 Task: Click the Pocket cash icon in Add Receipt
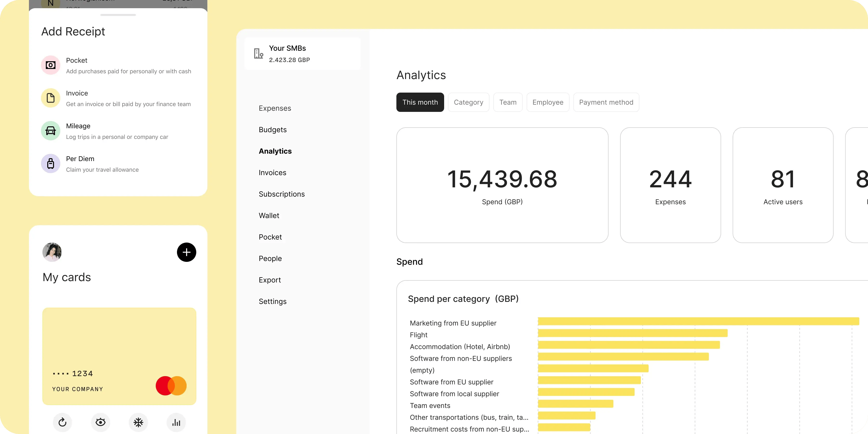(51, 65)
